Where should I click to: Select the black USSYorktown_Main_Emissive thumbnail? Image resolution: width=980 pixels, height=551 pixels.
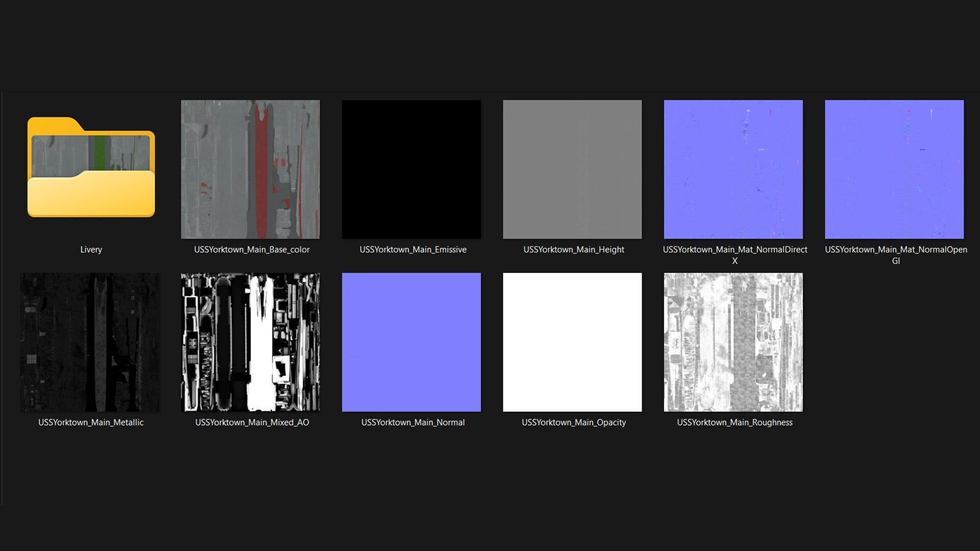[411, 169]
